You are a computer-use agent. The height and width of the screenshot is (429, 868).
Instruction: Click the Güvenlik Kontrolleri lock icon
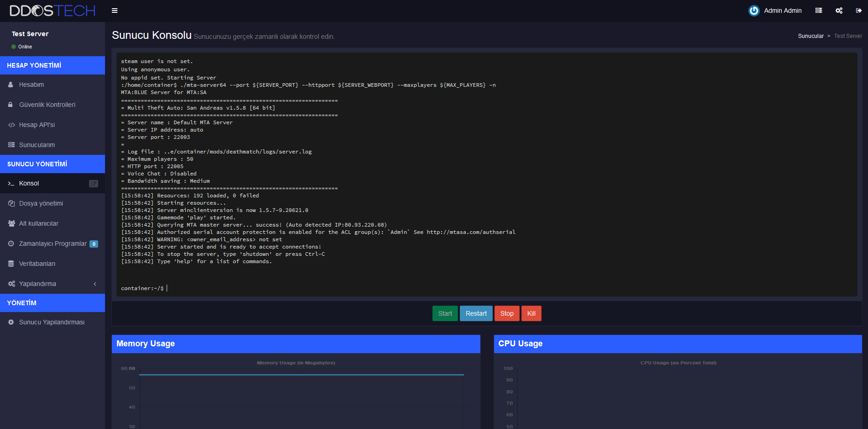pos(11,105)
